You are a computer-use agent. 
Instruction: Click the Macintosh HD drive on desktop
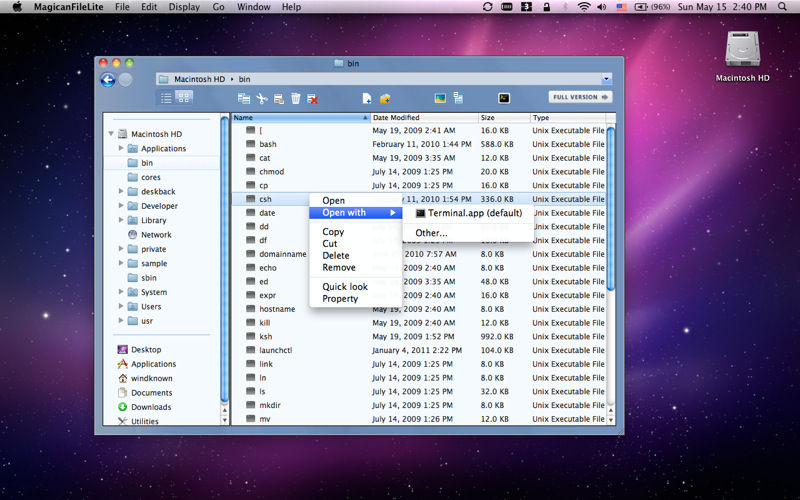pyautogui.click(x=742, y=57)
